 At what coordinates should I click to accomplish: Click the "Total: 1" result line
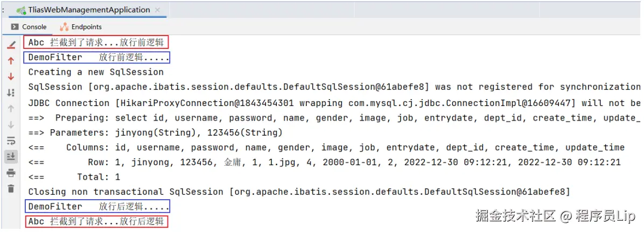coord(99,177)
